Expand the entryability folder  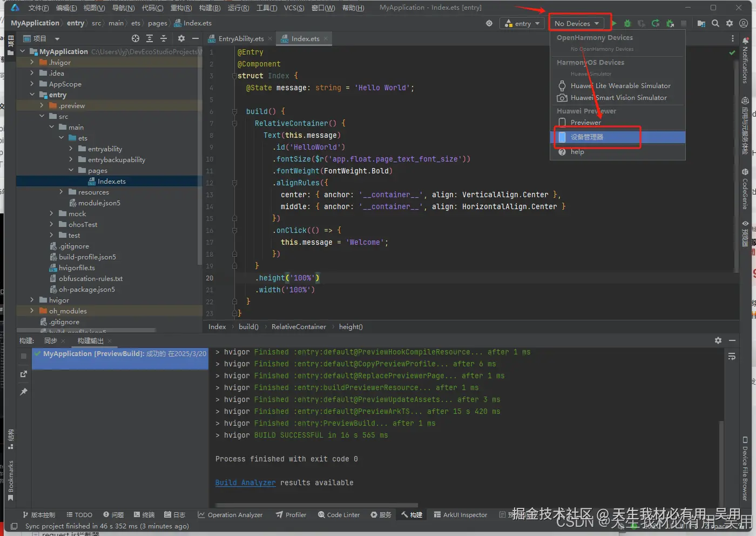(x=71, y=149)
